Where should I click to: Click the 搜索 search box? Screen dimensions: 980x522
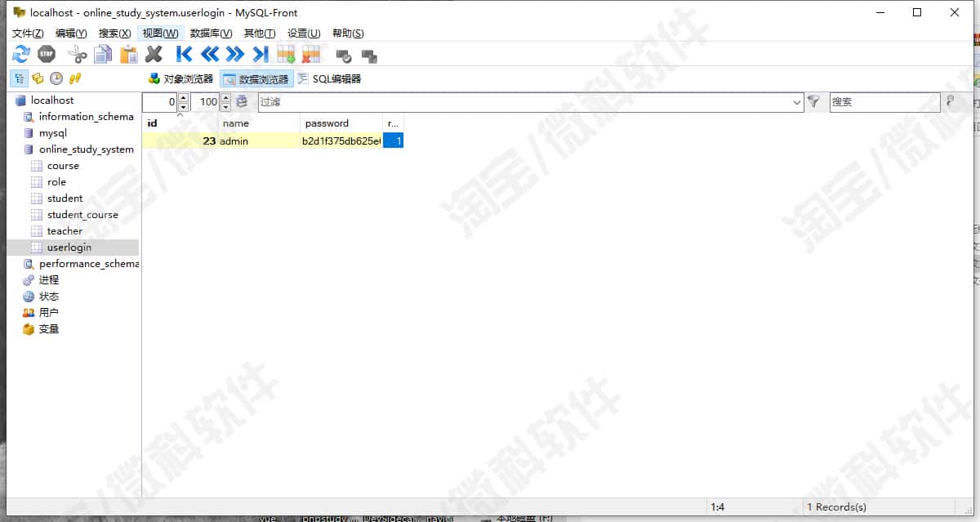[884, 102]
